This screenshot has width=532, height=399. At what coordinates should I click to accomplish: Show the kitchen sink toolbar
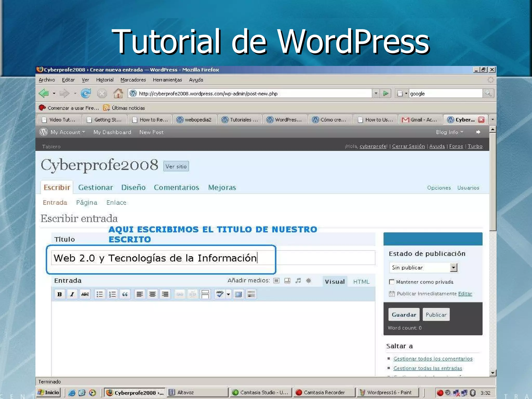pos(251,294)
